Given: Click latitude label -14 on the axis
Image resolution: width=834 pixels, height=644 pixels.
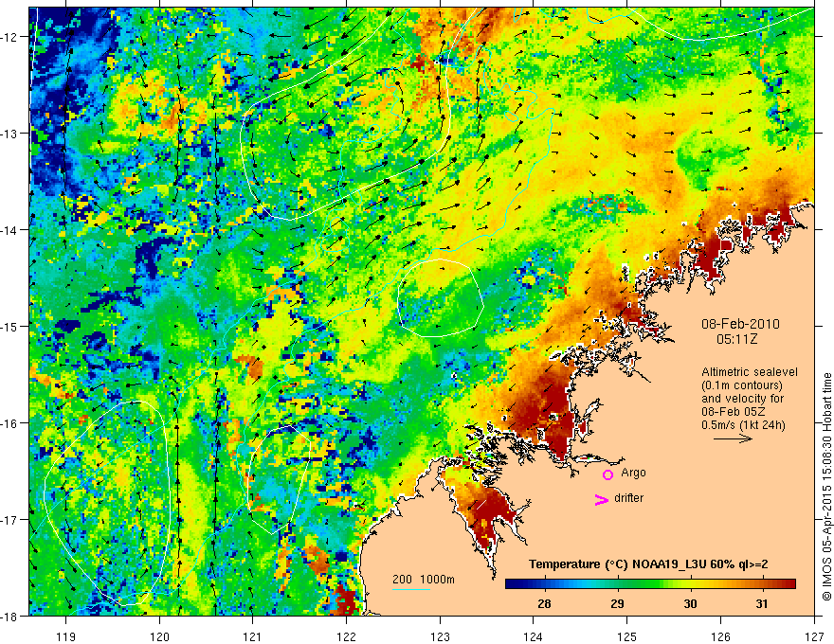Looking at the screenshot, I should [x=9, y=230].
